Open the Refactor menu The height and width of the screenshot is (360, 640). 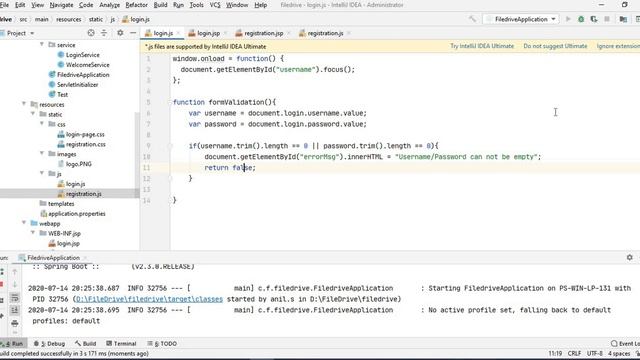(x=136, y=5)
